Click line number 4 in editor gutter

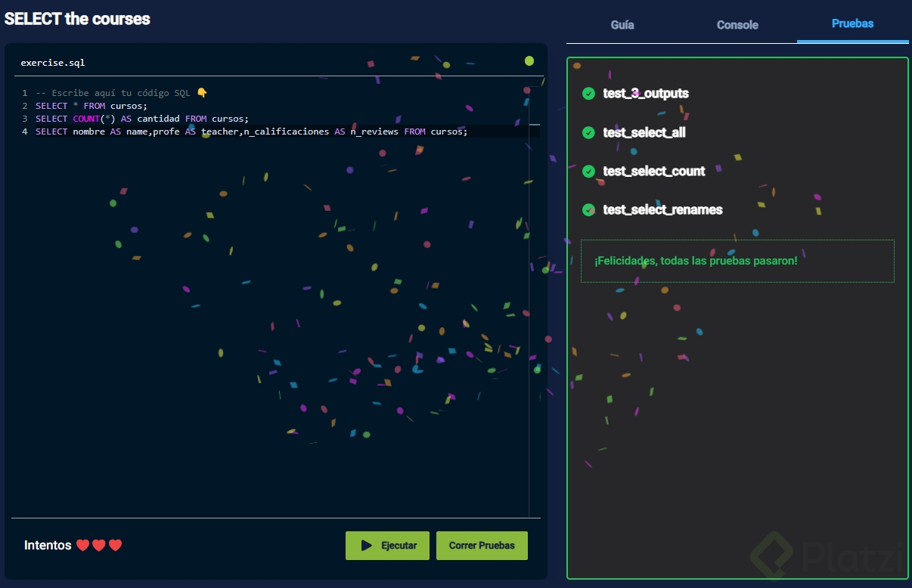coord(25,132)
